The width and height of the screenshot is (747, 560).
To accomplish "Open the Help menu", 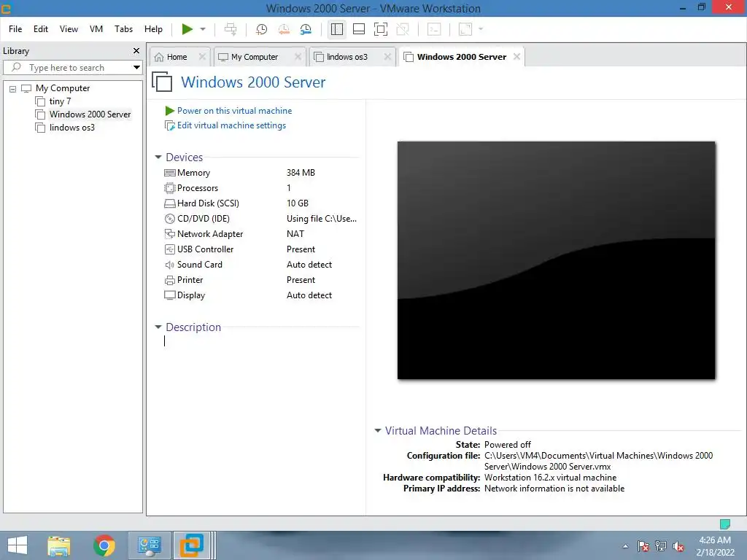I will [153, 29].
